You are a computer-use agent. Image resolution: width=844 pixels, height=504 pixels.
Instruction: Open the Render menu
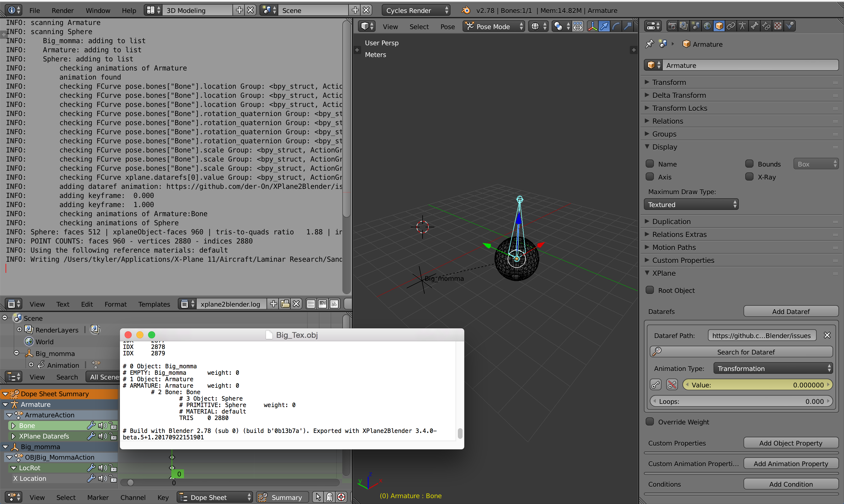pyautogui.click(x=63, y=10)
